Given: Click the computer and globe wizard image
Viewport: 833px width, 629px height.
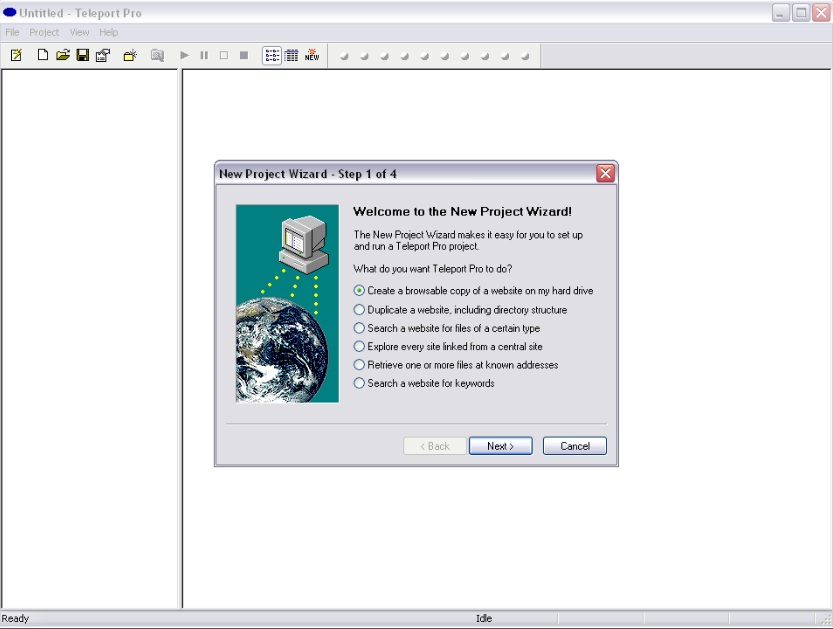Looking at the screenshot, I should (287, 303).
